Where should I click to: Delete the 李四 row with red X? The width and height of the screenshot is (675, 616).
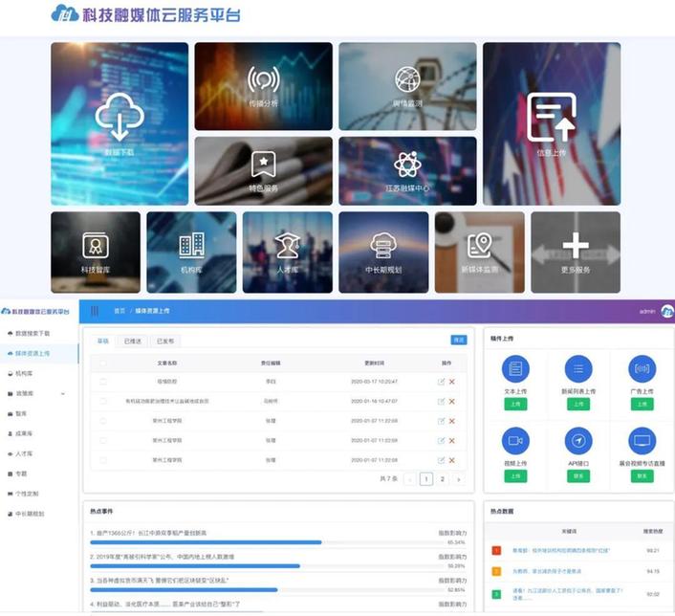click(x=452, y=382)
